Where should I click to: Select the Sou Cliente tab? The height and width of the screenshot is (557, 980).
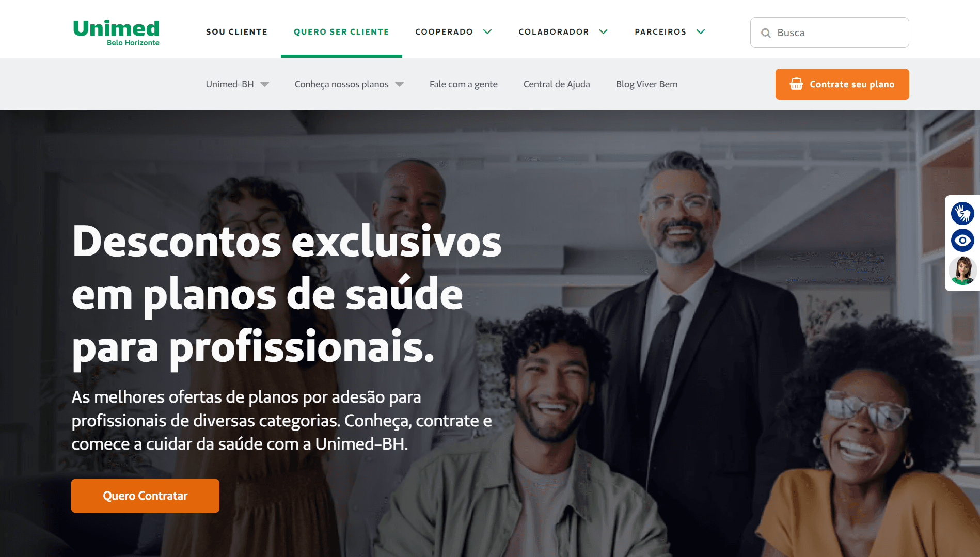tap(236, 32)
